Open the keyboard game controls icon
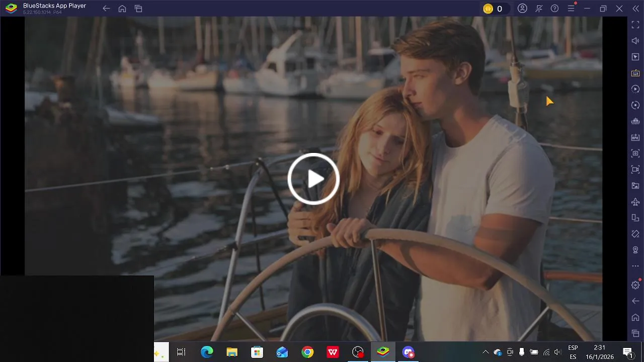This screenshot has height=362, width=644. click(635, 73)
